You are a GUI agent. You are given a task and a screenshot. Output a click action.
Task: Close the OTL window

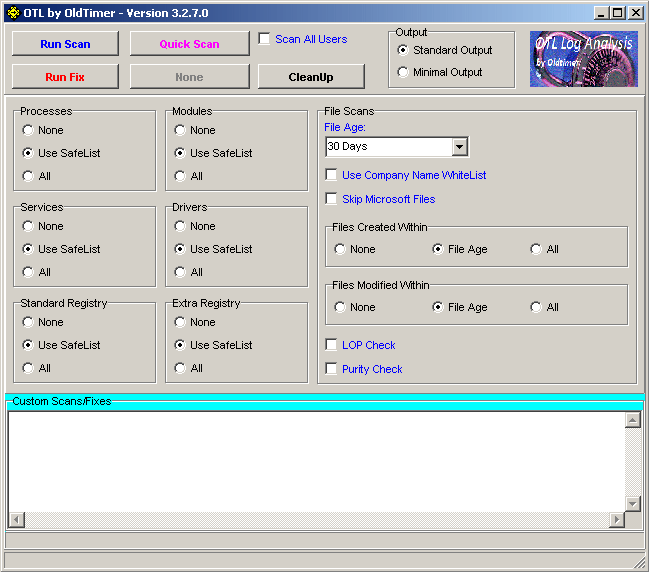[x=635, y=13]
